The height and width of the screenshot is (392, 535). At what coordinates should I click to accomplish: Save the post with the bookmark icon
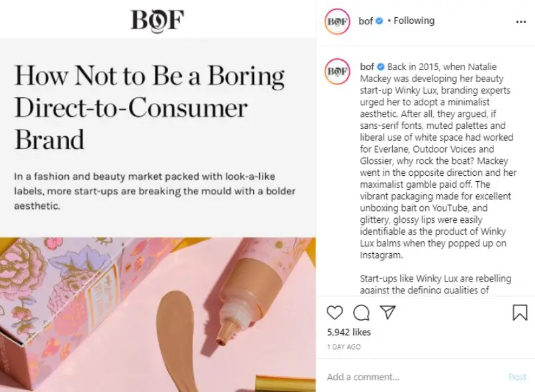click(520, 312)
